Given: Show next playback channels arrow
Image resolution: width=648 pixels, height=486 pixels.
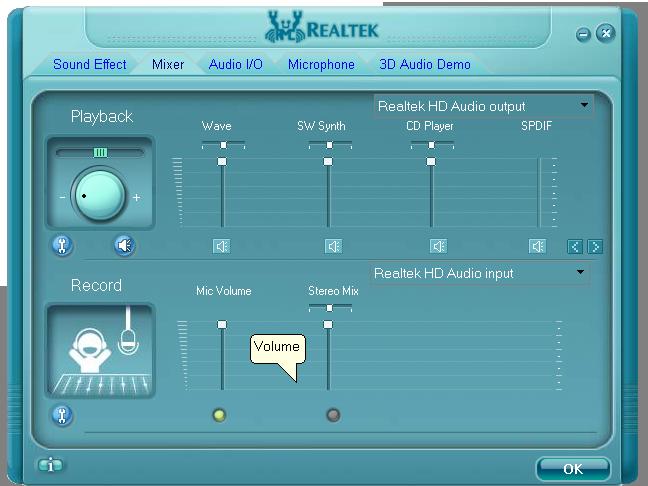Looking at the screenshot, I should tap(595, 247).
